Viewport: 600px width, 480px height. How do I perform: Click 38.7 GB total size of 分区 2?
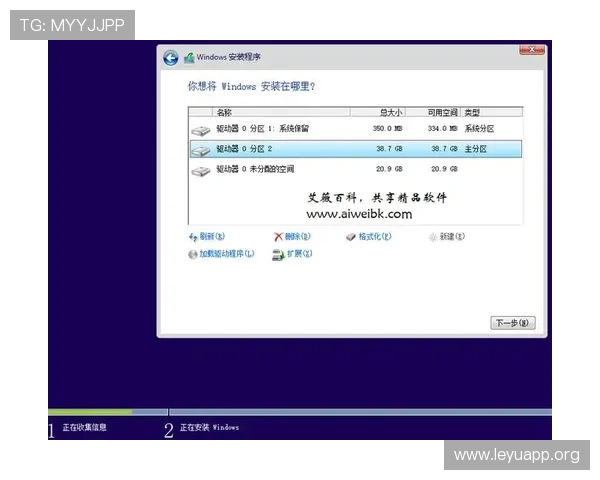pos(389,149)
